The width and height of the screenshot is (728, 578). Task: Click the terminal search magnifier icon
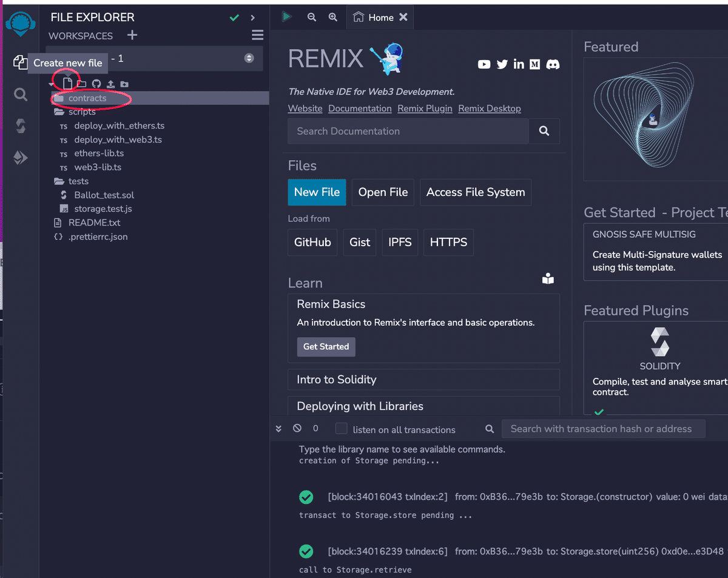point(490,429)
